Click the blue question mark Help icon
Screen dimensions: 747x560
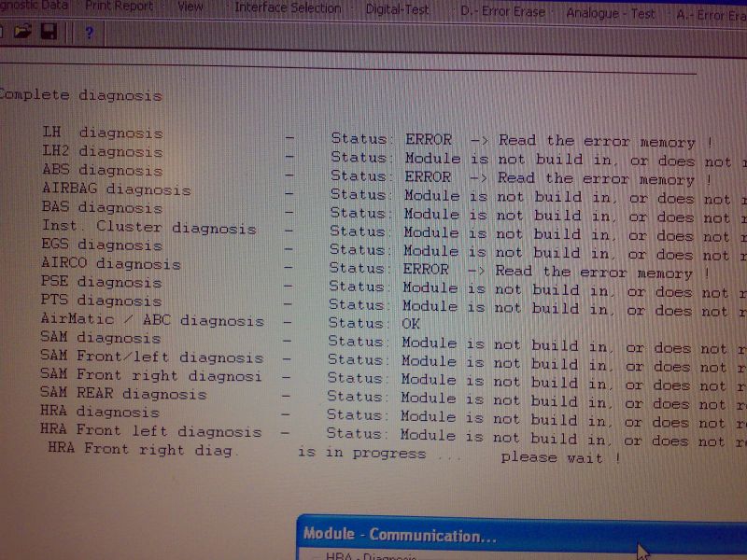pyautogui.click(x=89, y=35)
